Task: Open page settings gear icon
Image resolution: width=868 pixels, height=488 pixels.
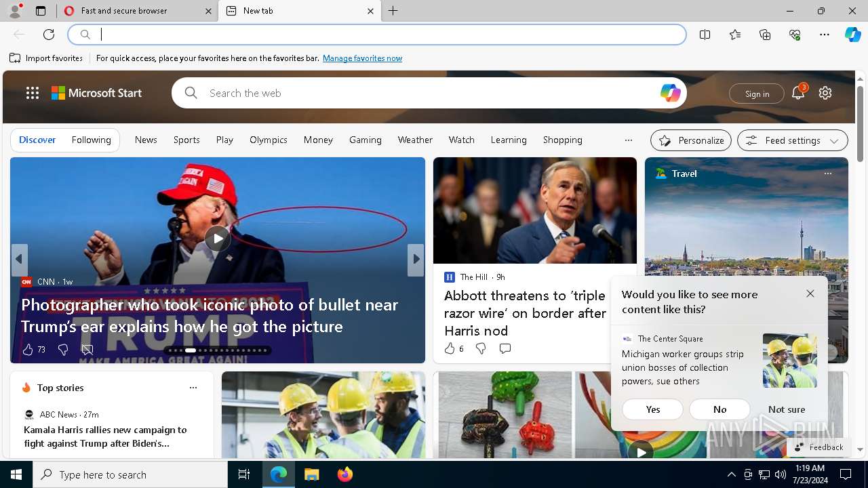Action: click(825, 94)
